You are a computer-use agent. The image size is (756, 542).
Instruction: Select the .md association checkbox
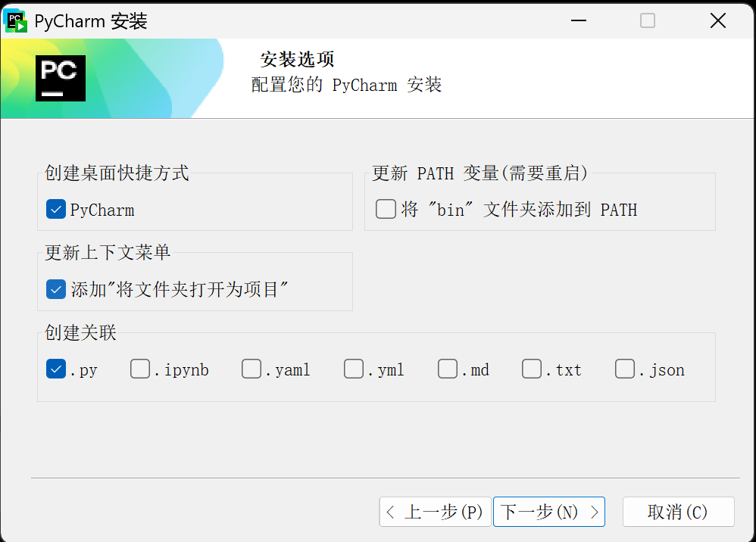(x=448, y=369)
